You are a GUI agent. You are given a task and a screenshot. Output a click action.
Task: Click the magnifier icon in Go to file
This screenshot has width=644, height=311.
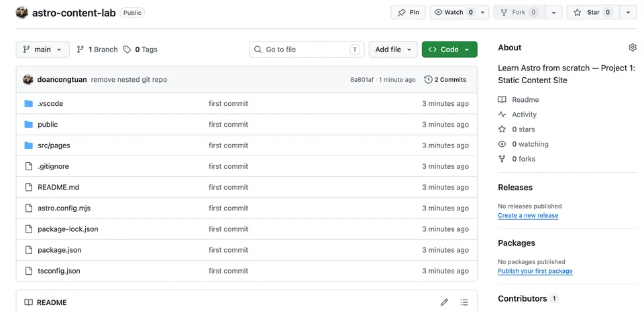pyautogui.click(x=258, y=50)
